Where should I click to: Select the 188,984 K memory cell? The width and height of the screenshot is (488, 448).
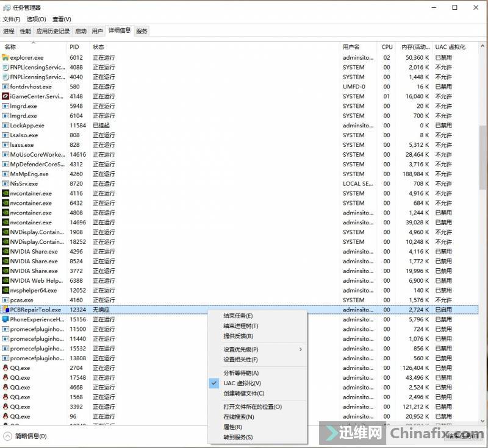click(x=416, y=174)
